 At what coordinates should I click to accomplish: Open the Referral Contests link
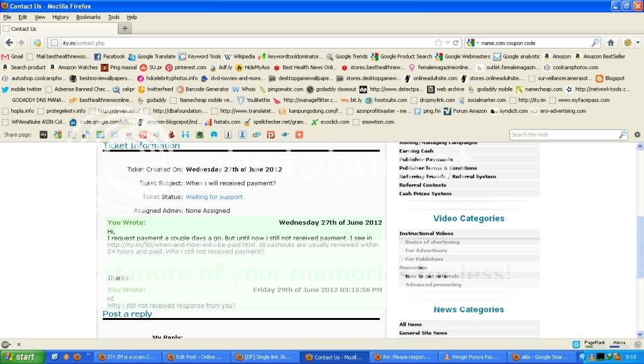423,185
